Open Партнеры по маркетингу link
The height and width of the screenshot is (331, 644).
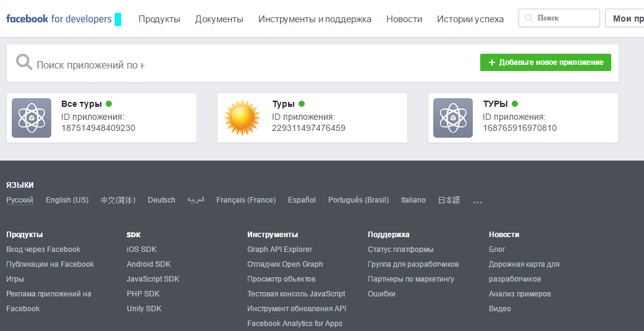411,279
